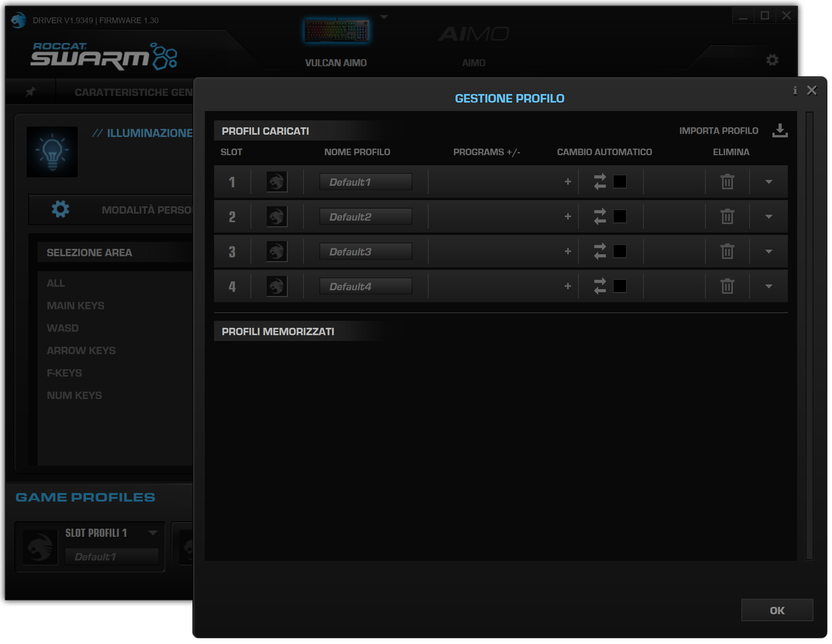Delete the Default1 profile with trash icon
Image resolution: width=832 pixels, height=644 pixels.
click(727, 182)
